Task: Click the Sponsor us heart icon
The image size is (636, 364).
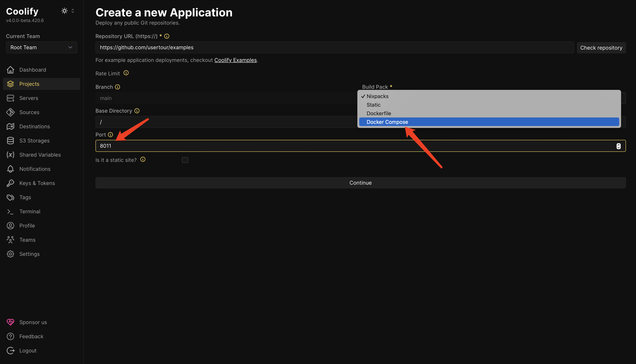Action: point(10,322)
